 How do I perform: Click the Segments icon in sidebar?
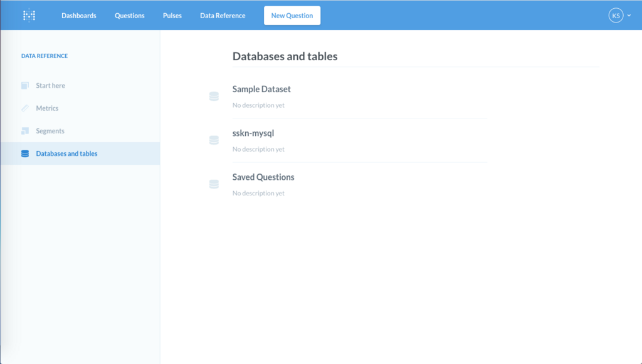pyautogui.click(x=25, y=131)
